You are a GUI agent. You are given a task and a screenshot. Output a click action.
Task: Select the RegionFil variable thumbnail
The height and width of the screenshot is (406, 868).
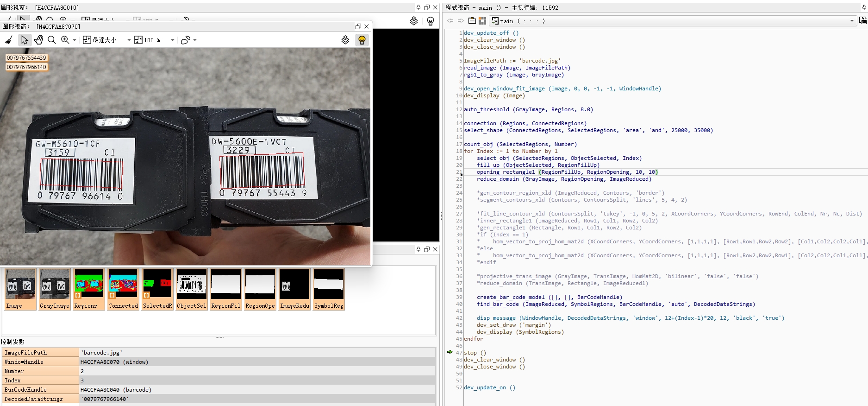[226, 289]
